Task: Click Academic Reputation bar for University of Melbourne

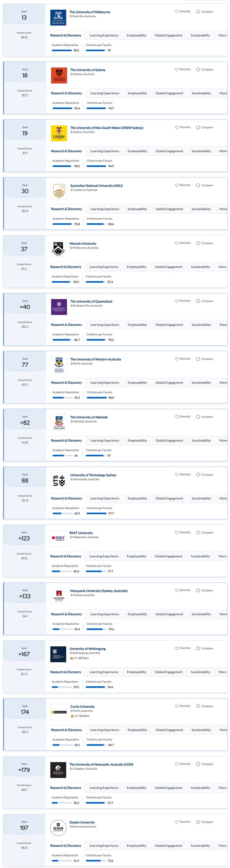Action: tap(62, 50)
